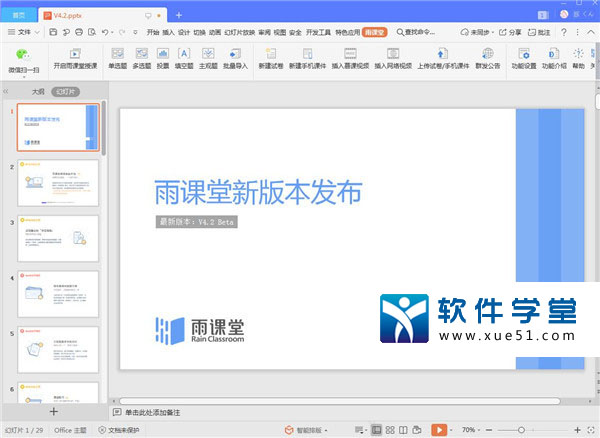Image resolution: width=600 pixels, height=438 pixels.
Task: Insert a vote question (投票)
Action: click(x=163, y=59)
